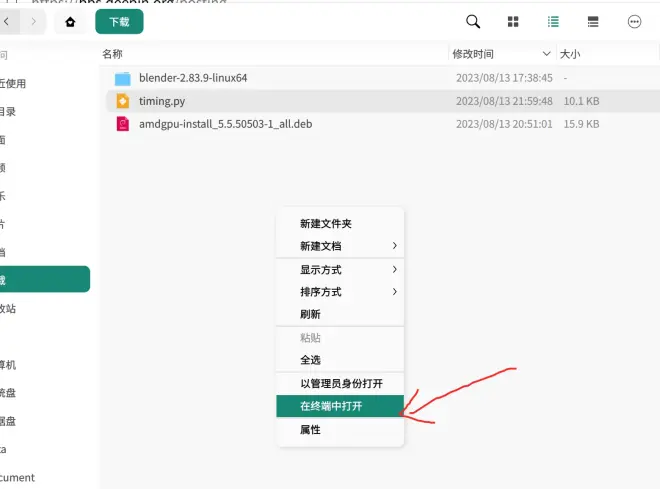
Task: Open the home directory icon
Action: coord(70,21)
